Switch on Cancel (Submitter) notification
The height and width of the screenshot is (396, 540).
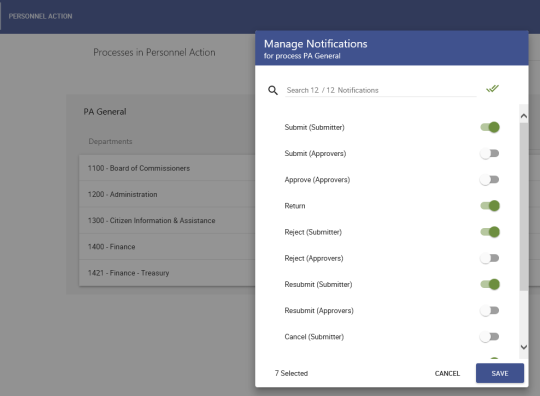(x=490, y=337)
